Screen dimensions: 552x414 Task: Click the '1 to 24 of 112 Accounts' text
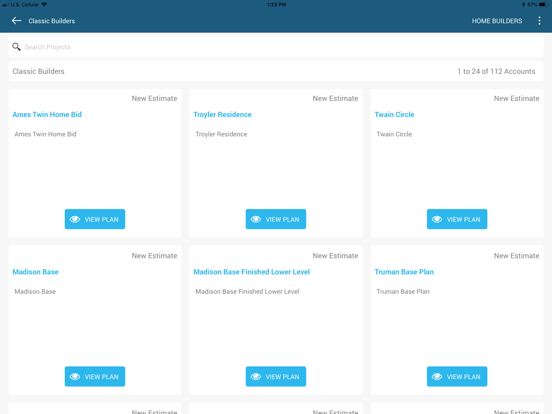click(496, 71)
